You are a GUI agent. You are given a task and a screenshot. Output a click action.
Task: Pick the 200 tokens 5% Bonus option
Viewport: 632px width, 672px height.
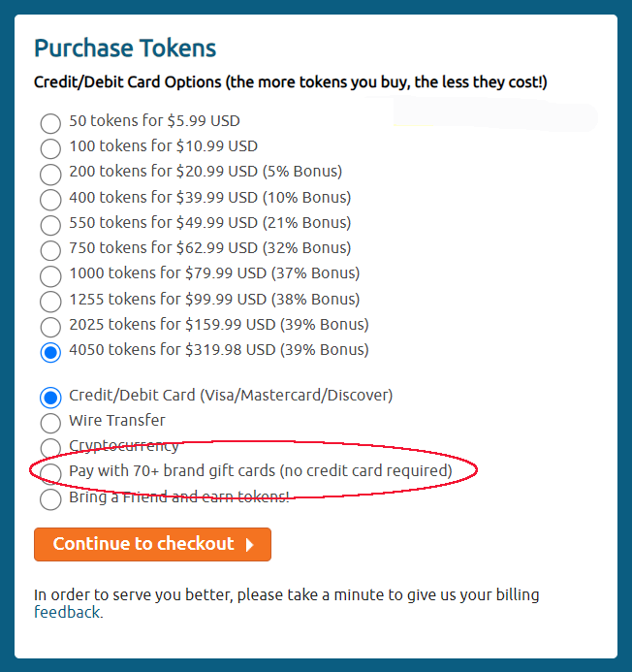50,174
